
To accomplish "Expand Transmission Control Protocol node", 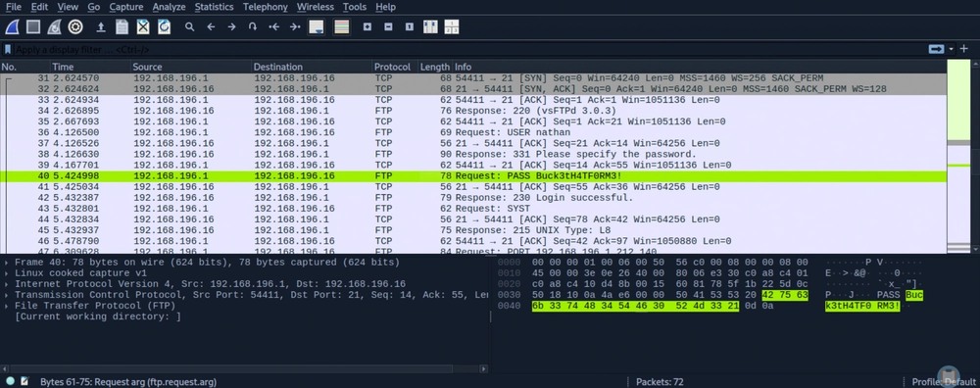I will point(6,295).
